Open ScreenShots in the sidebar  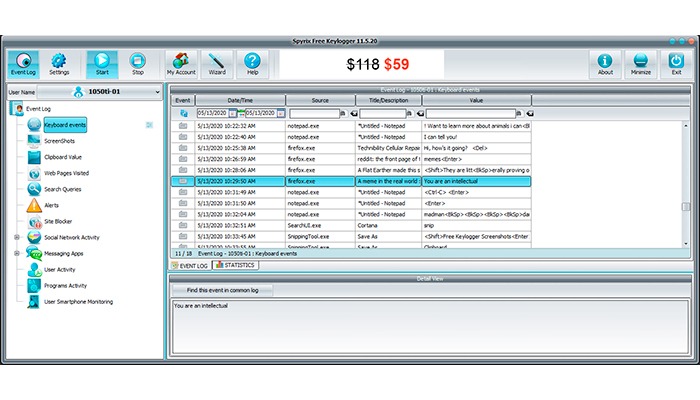click(x=59, y=141)
